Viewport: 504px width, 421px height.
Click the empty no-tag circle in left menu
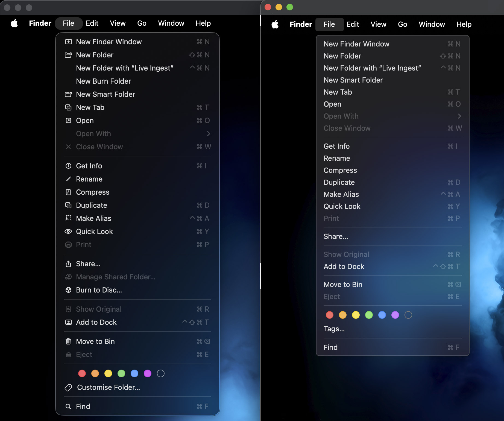(161, 373)
